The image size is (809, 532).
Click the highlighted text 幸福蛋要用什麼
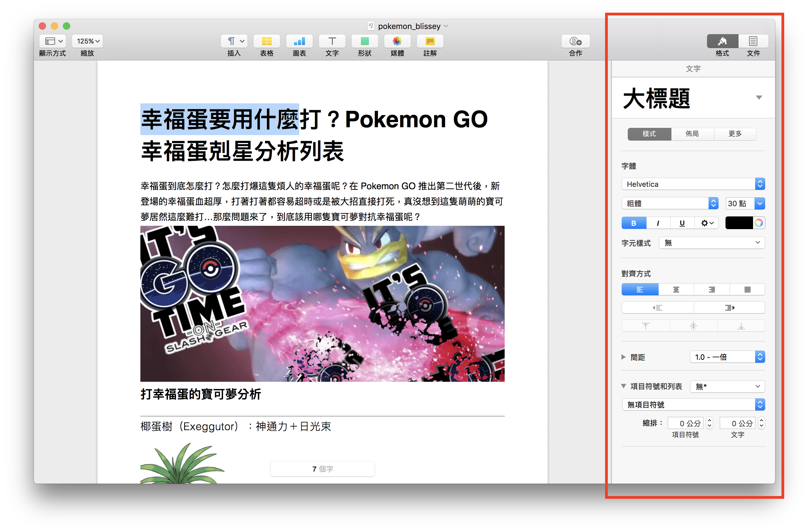220,119
